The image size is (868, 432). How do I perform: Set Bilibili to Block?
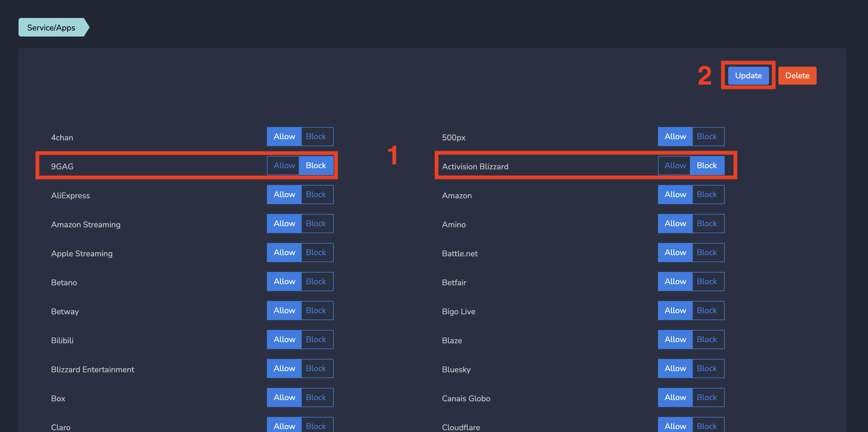tap(316, 339)
